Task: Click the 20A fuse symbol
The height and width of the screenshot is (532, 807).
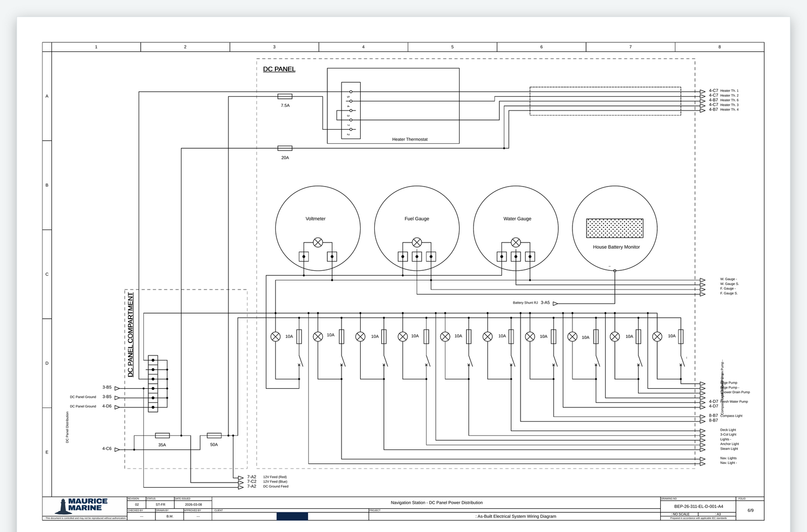Action: point(285,148)
